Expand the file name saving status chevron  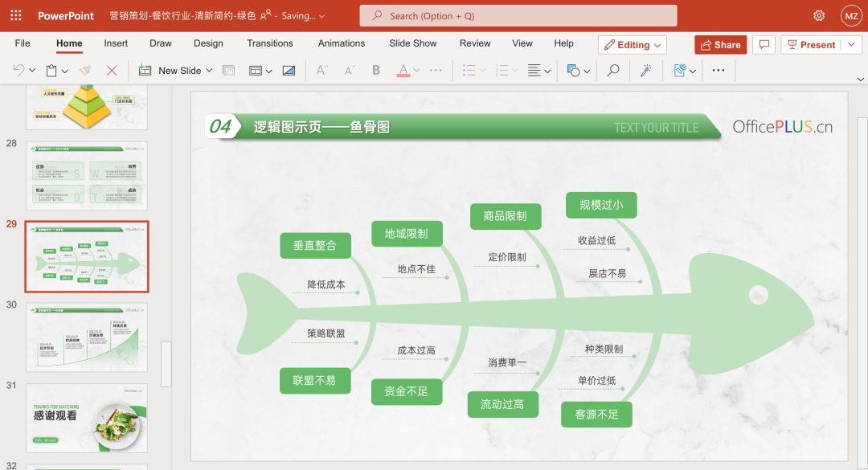click(x=321, y=16)
